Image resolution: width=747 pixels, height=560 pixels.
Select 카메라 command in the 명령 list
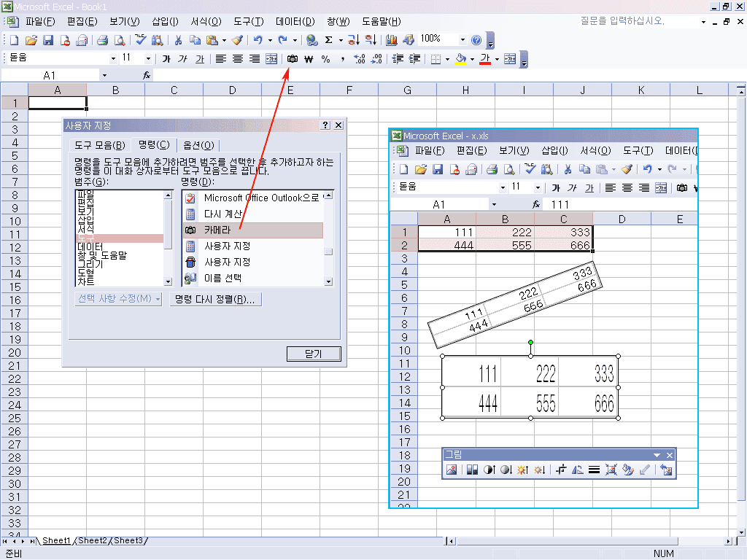[253, 230]
